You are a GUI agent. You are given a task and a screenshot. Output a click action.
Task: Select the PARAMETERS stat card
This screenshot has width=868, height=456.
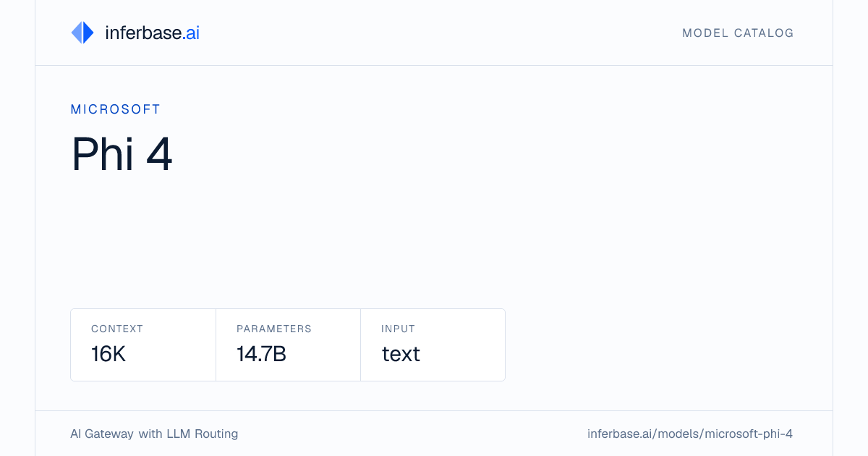pos(288,345)
